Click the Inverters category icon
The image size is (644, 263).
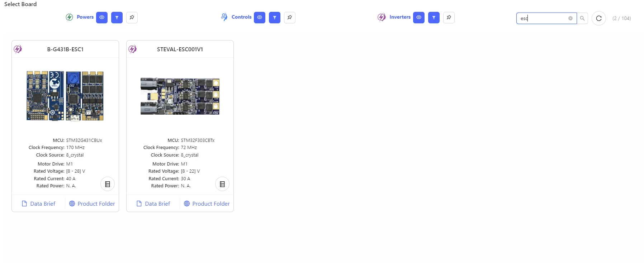382,17
